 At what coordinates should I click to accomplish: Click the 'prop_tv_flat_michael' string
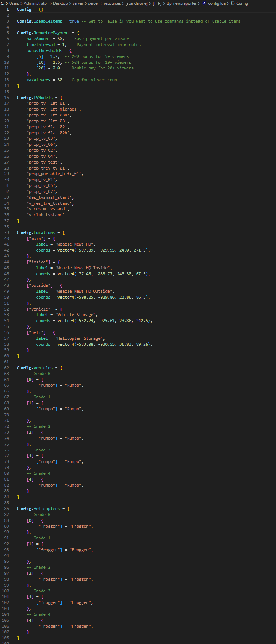click(54, 109)
